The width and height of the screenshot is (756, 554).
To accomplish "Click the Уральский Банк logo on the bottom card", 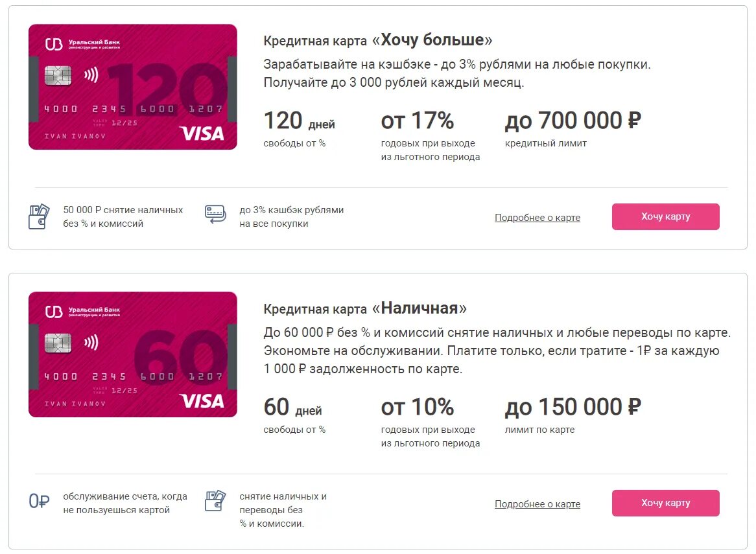I will [x=82, y=312].
